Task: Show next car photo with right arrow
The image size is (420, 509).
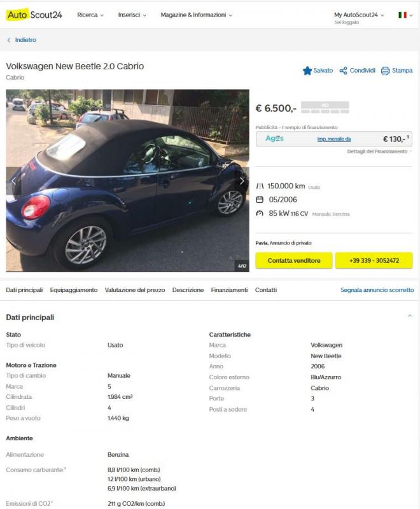Action: (x=242, y=181)
